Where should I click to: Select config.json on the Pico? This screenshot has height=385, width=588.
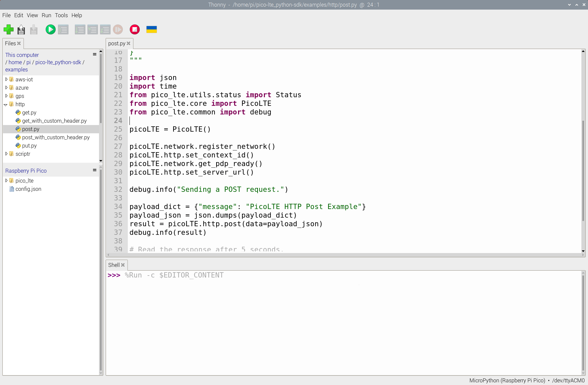(x=28, y=189)
